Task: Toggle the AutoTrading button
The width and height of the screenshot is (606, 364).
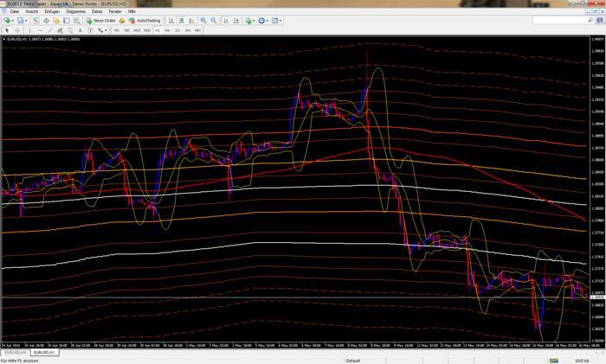Action: [145, 21]
